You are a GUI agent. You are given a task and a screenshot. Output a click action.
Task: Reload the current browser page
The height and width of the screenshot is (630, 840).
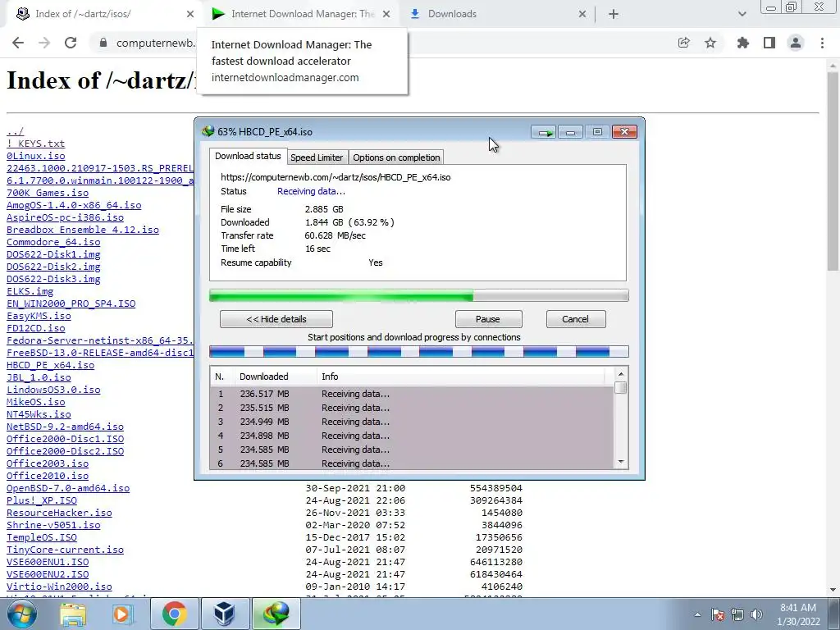tap(71, 43)
